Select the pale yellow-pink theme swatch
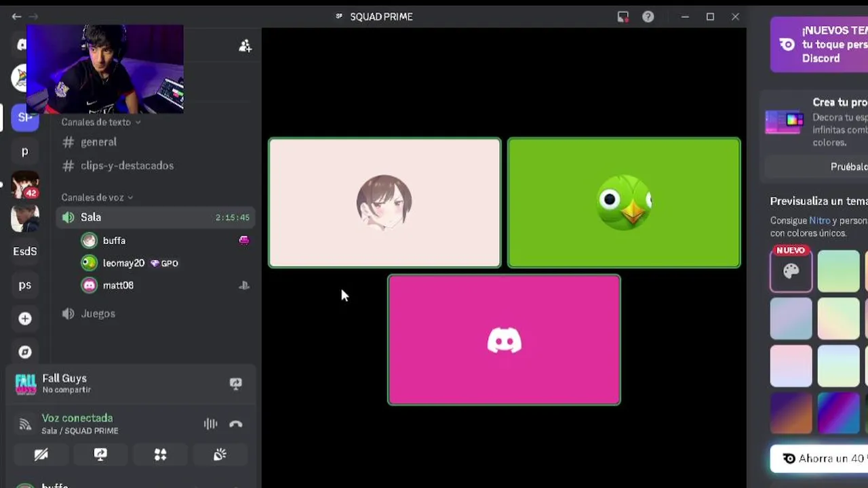 click(838, 319)
